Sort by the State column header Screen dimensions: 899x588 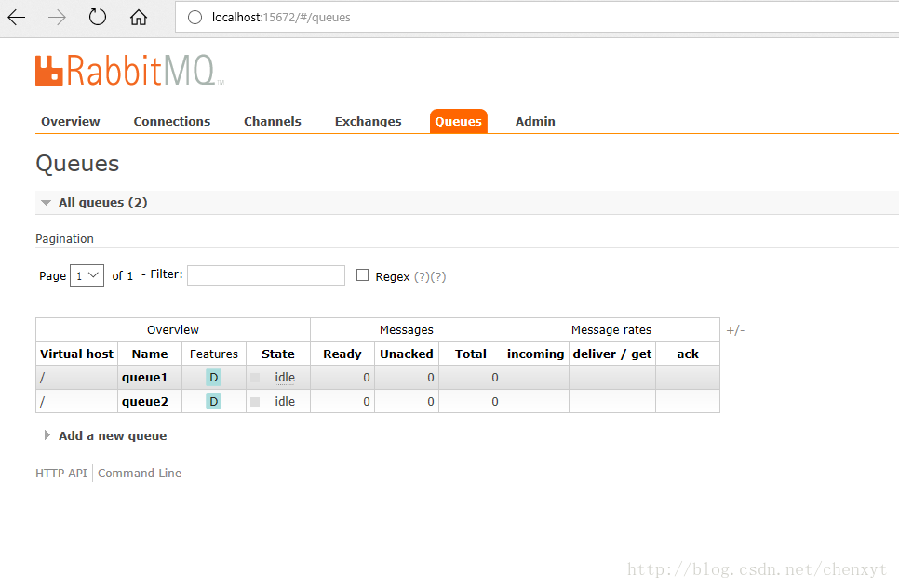tap(278, 354)
